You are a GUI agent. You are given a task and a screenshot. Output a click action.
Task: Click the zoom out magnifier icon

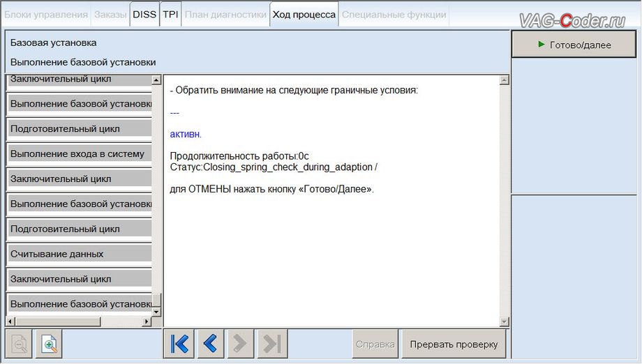tap(19, 344)
